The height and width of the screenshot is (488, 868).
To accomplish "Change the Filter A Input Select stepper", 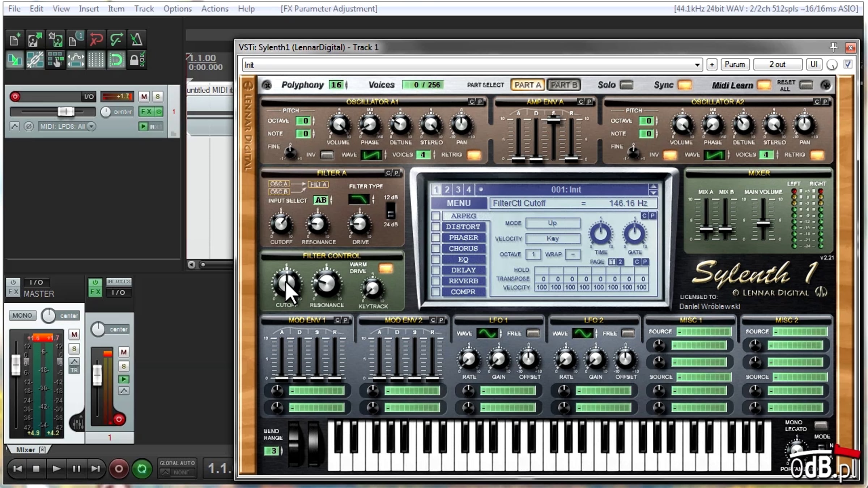I will (x=331, y=200).
